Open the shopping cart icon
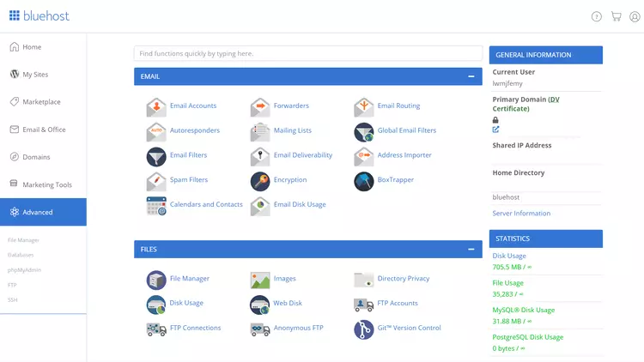 pyautogui.click(x=616, y=16)
